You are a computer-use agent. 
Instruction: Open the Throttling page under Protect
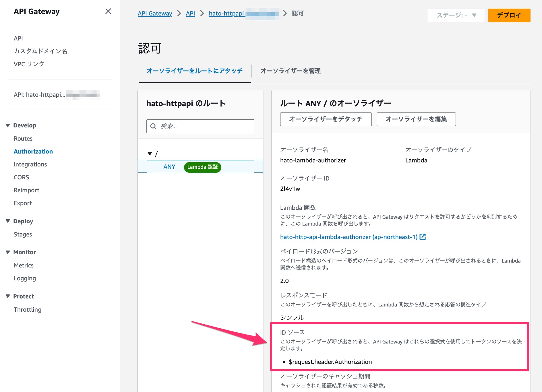click(27, 309)
